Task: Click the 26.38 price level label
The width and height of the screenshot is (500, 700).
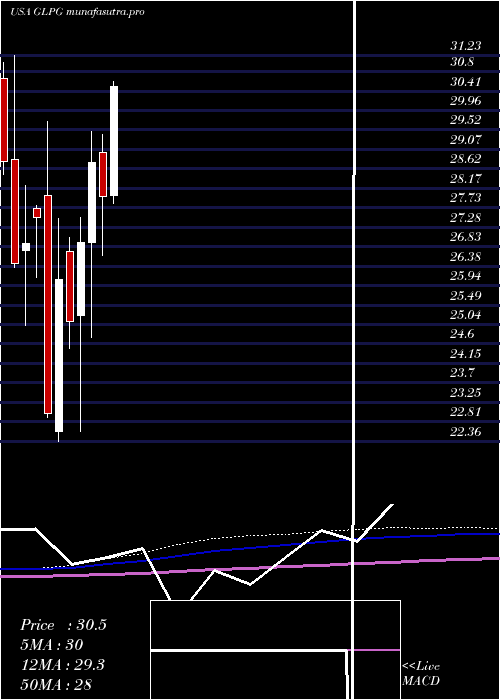Action: 466,257
